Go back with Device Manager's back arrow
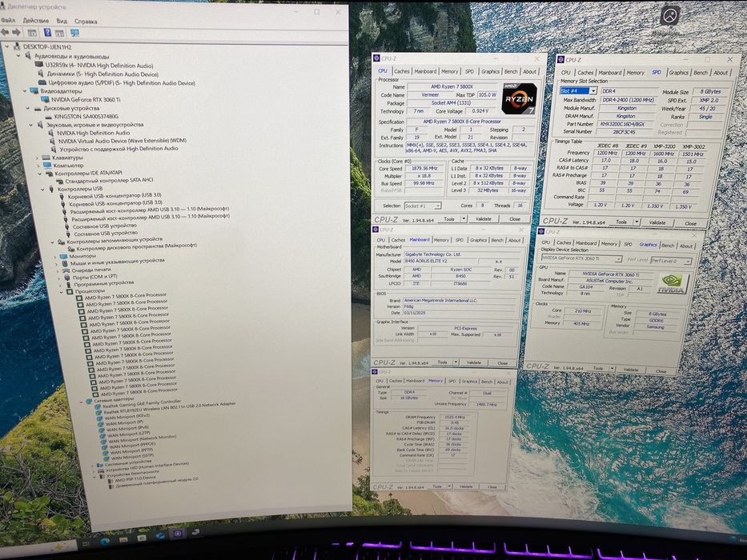The image size is (747, 560). [x=5, y=32]
